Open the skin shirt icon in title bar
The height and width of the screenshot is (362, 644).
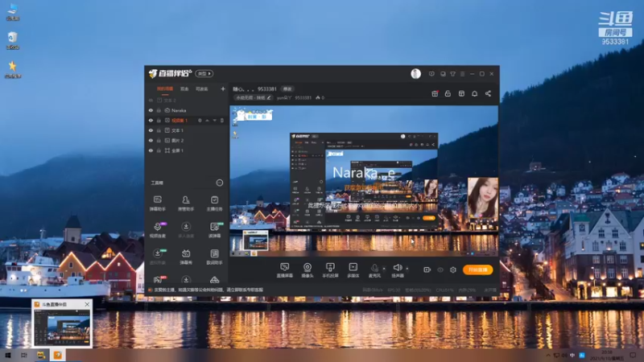point(452,74)
